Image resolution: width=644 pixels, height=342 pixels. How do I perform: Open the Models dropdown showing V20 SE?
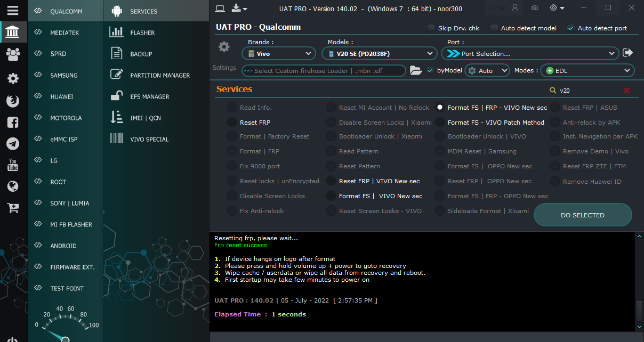click(380, 53)
